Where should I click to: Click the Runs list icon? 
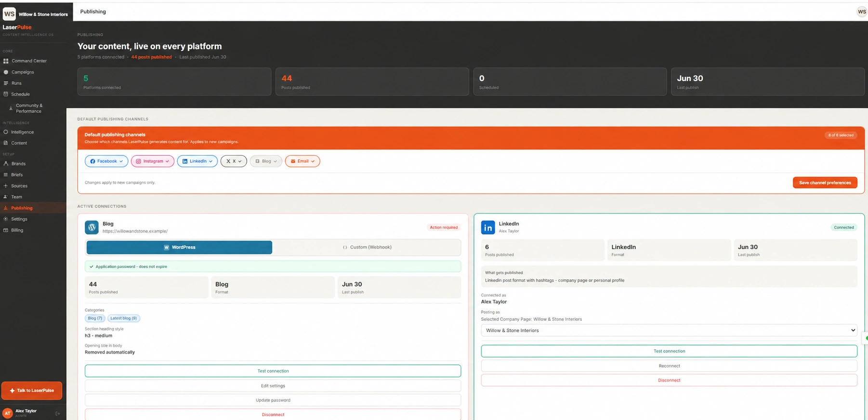6,83
